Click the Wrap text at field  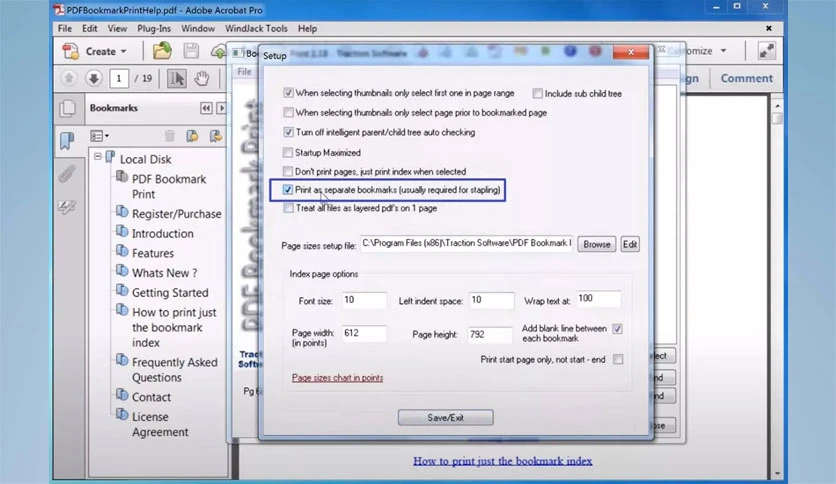coord(598,299)
